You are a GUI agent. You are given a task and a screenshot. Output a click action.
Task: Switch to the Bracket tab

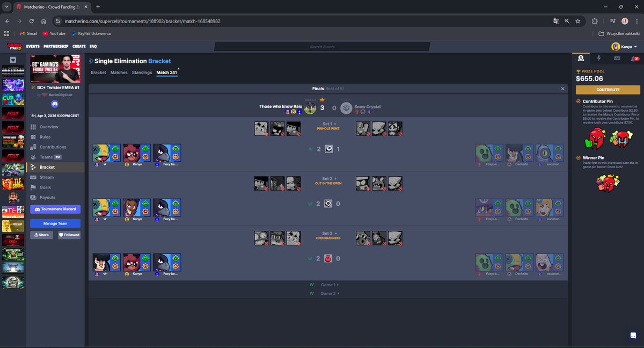[98, 73]
